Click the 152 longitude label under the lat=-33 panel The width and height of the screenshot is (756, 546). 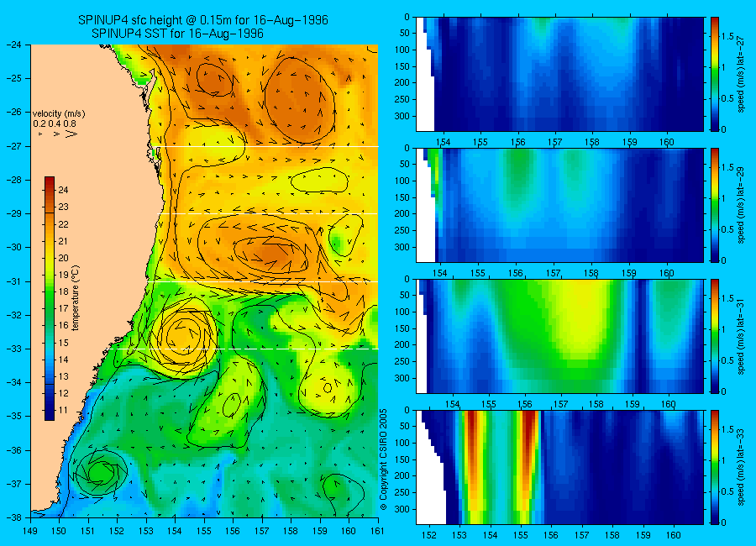429,535
